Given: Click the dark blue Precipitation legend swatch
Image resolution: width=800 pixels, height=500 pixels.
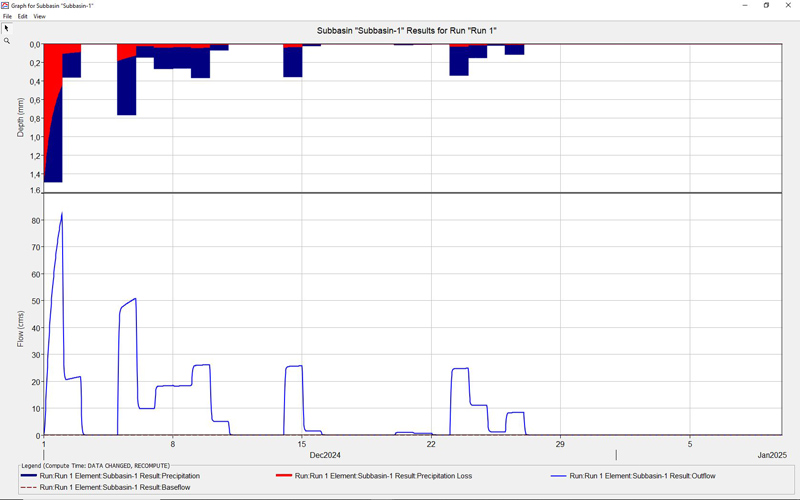Looking at the screenshot, I should coord(29,476).
